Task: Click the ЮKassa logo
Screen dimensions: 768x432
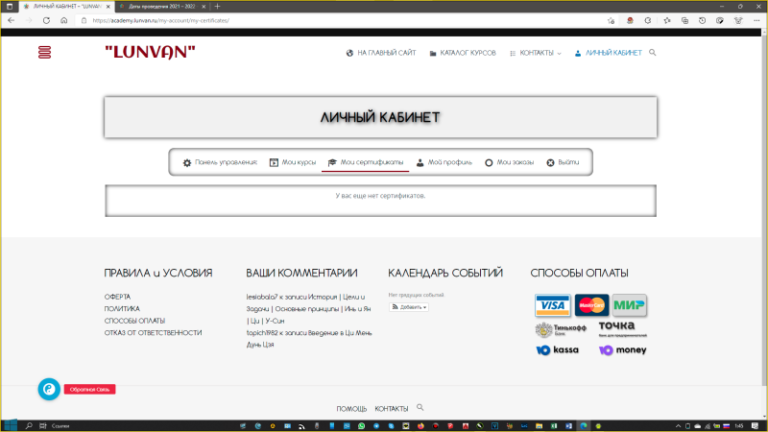Action: (557, 350)
